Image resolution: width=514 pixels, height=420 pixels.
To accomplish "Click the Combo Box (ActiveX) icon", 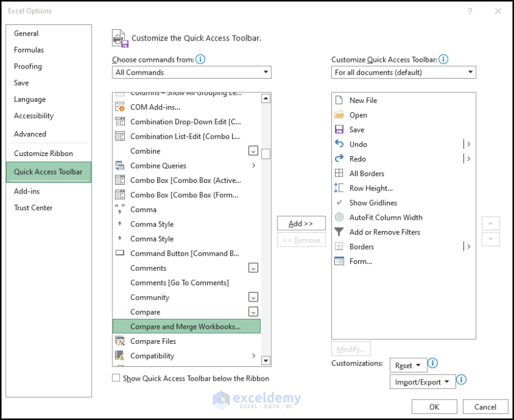I will (120, 180).
